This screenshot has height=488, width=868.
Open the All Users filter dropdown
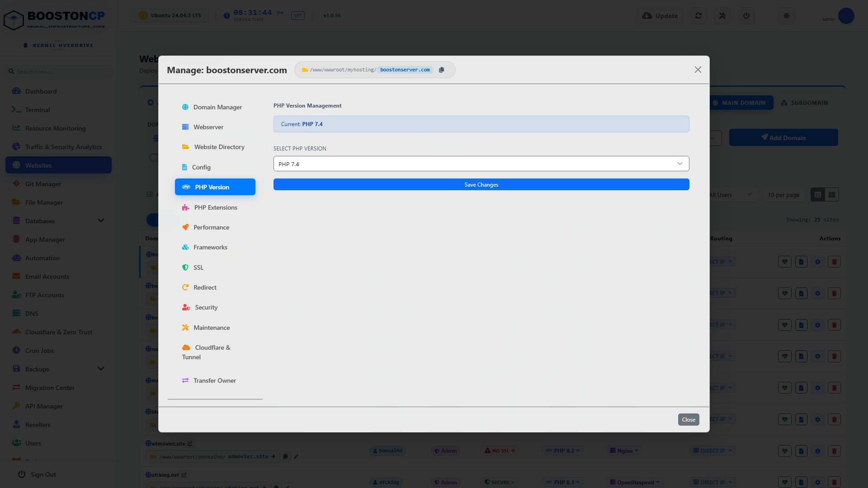click(x=731, y=195)
